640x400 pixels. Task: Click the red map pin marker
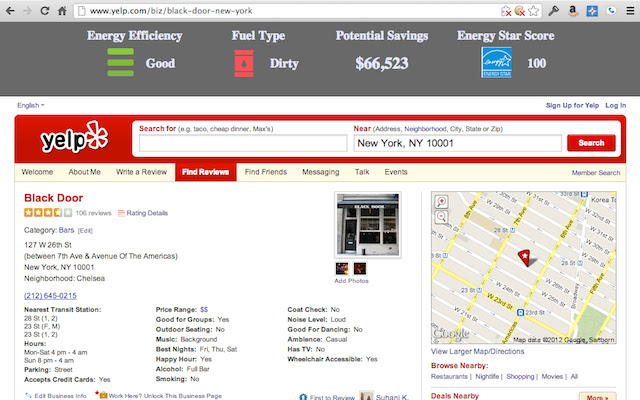pyautogui.click(x=524, y=258)
